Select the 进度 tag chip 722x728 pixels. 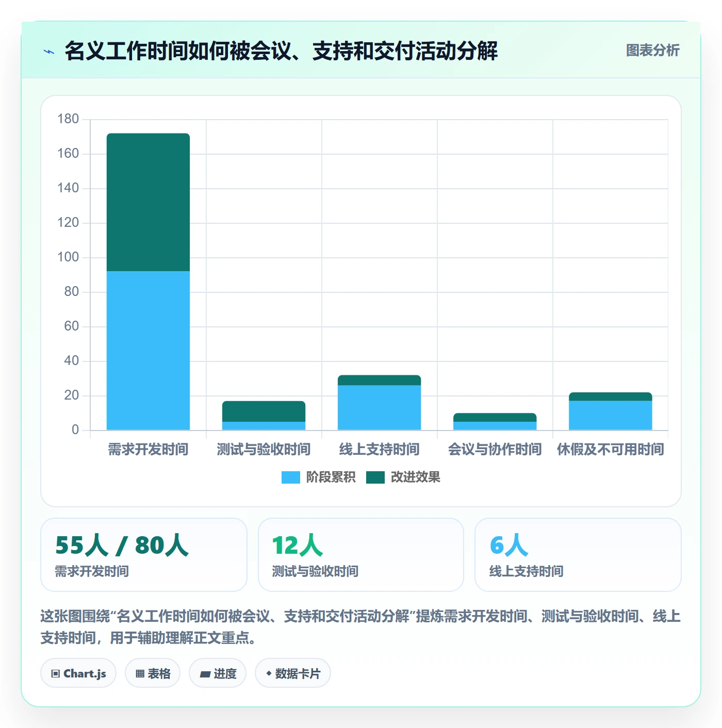point(218,673)
